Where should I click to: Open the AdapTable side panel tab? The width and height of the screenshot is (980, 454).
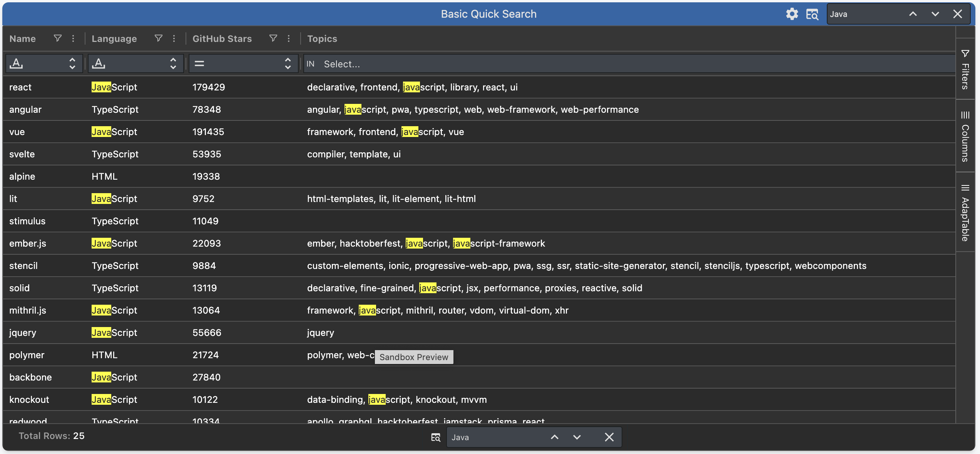coord(965,212)
